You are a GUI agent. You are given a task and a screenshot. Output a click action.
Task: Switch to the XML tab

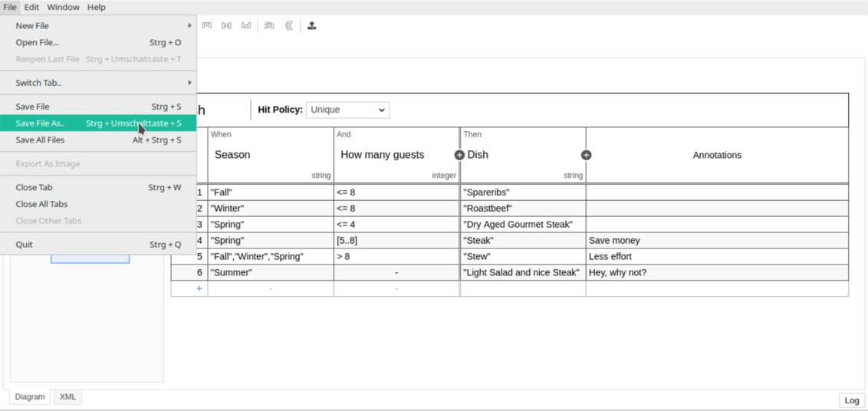pos(67,396)
